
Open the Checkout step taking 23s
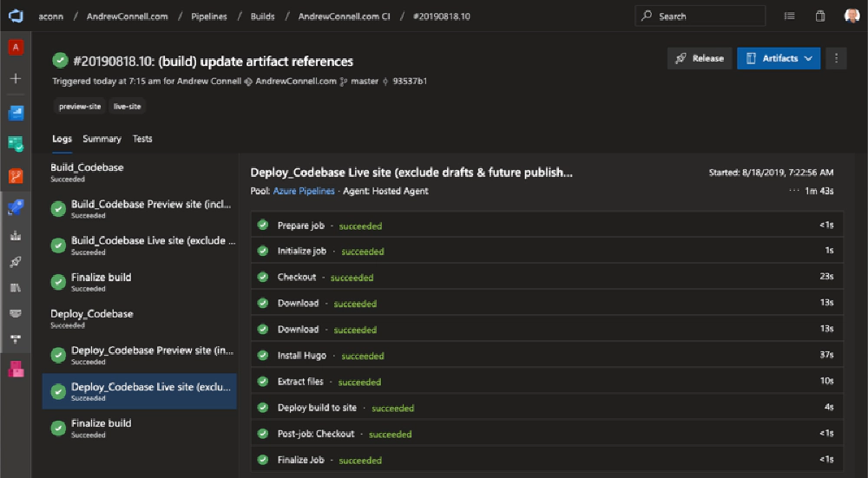point(547,277)
